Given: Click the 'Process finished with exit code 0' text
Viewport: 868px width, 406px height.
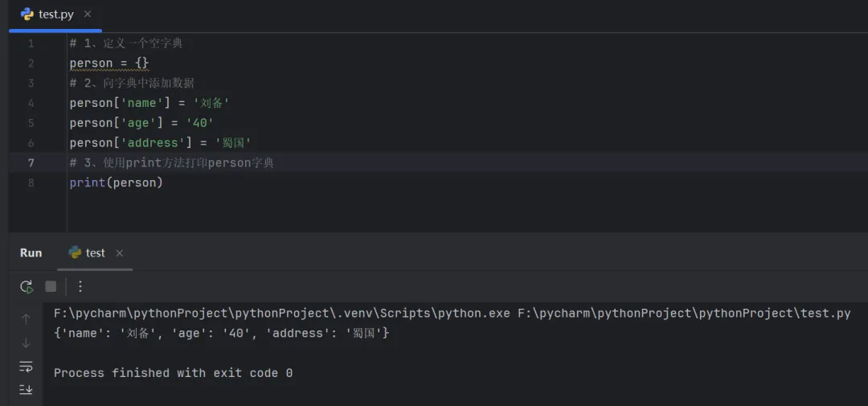Looking at the screenshot, I should tap(173, 373).
